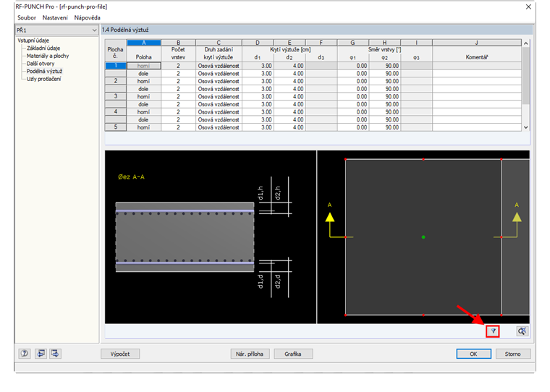Select column J header
The image size is (550, 392).
pyautogui.click(x=477, y=43)
